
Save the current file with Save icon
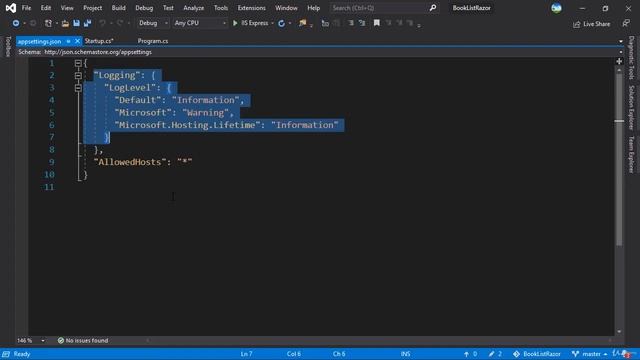pos(76,23)
